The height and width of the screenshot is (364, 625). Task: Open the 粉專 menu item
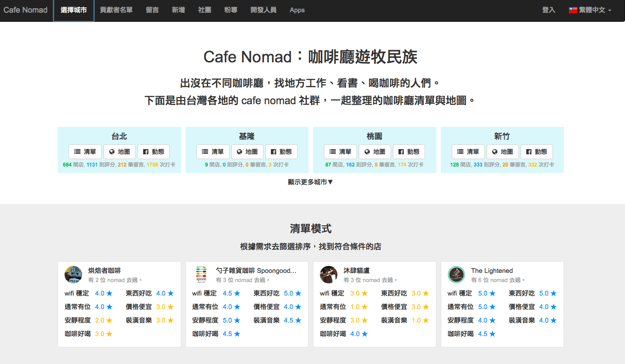[x=231, y=10]
